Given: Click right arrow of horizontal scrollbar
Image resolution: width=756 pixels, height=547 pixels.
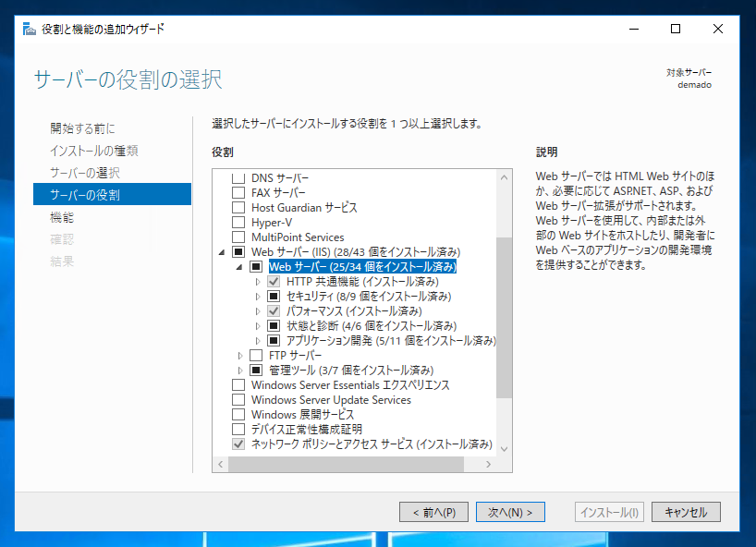Looking at the screenshot, I should [489, 464].
